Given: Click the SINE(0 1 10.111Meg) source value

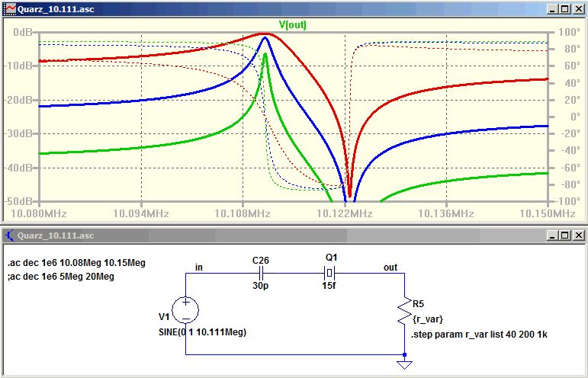Looking at the screenshot, I should (203, 332).
